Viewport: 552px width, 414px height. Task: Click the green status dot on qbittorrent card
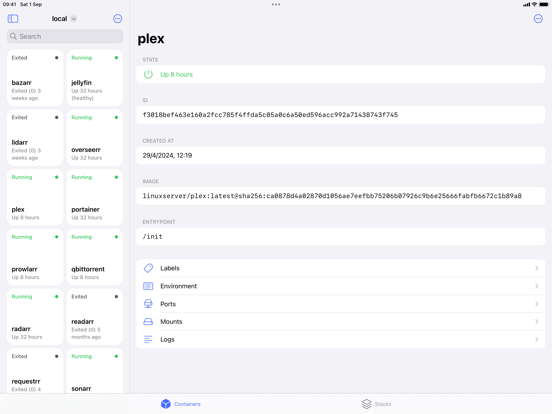116,237
